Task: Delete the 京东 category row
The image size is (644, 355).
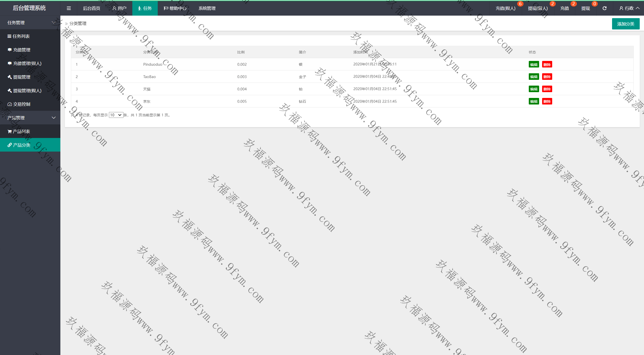Action: click(547, 101)
